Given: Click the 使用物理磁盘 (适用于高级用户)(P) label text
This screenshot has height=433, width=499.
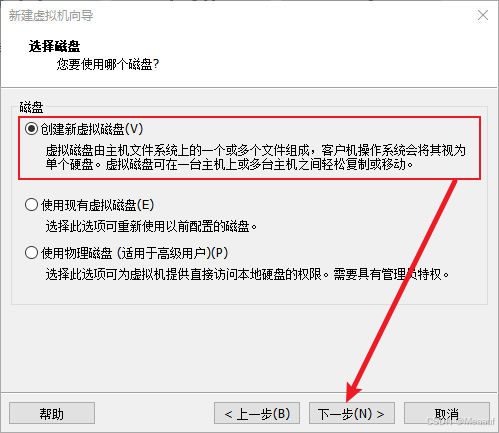Looking at the screenshot, I should tap(134, 253).
